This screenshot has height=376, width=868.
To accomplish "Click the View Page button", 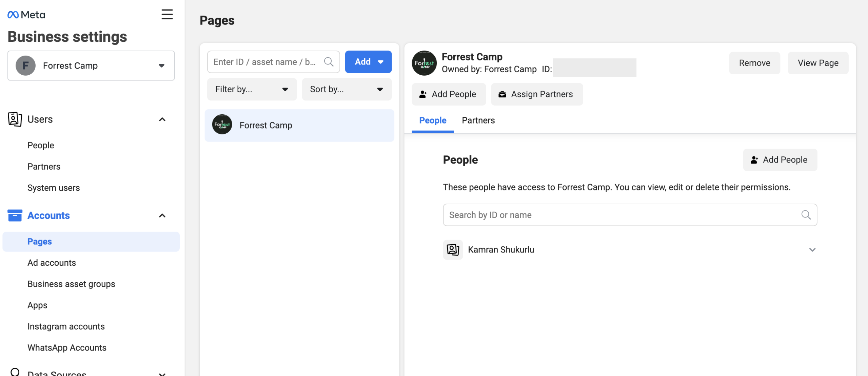I will point(818,63).
